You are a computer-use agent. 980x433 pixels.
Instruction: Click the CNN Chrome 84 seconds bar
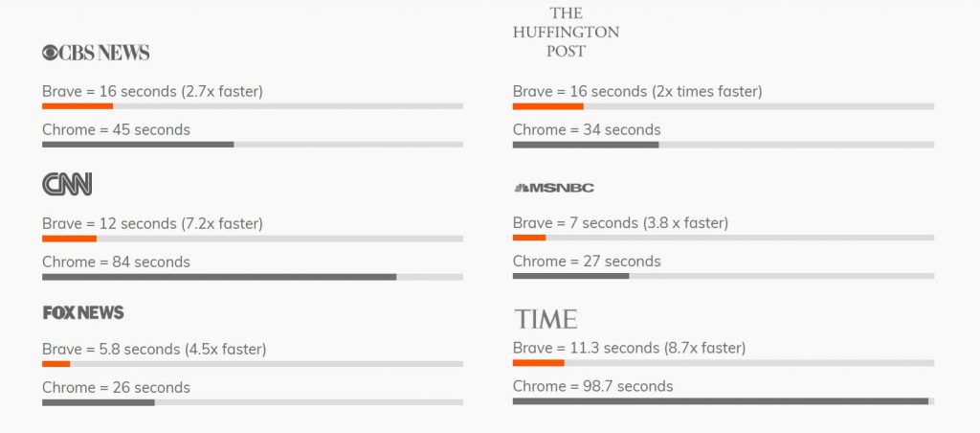coord(219,277)
